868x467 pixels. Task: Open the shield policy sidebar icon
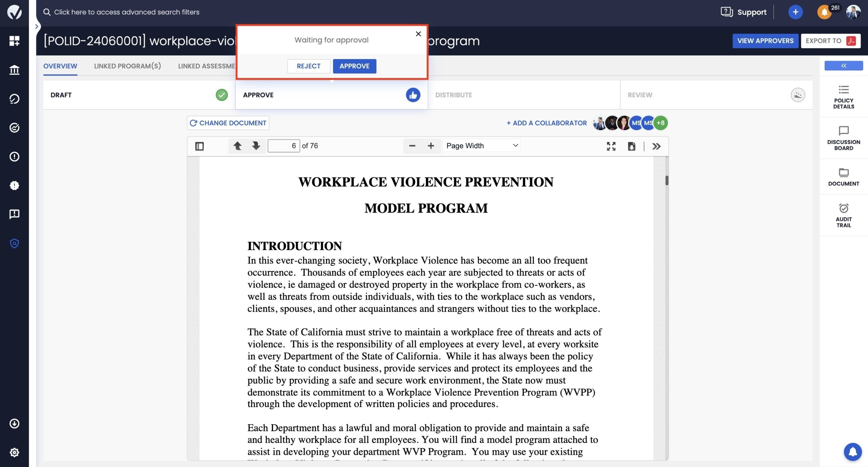(x=14, y=243)
